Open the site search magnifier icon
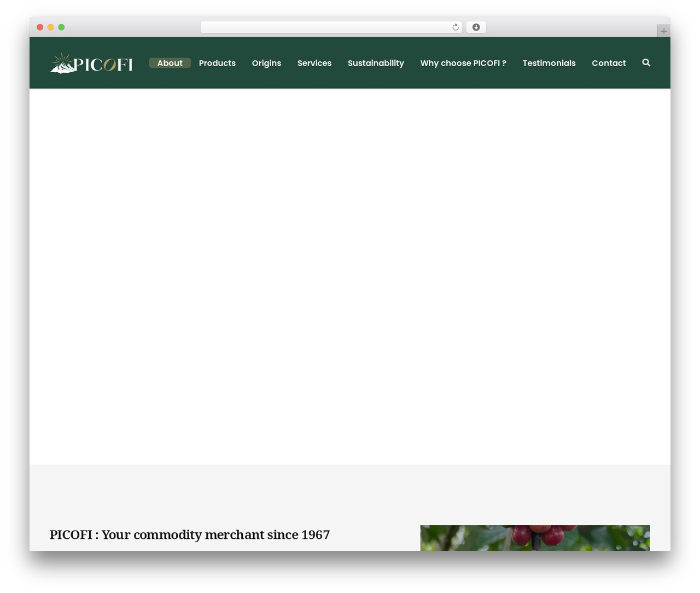This screenshot has width=700, height=593. pyautogui.click(x=646, y=63)
